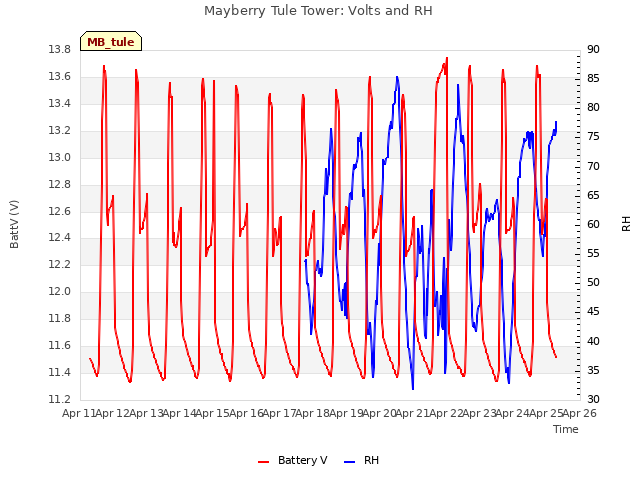Image resolution: width=640 pixels, height=480 pixels.
Task: Click the Apr 12 date tick label
Action: pyautogui.click(x=113, y=413)
